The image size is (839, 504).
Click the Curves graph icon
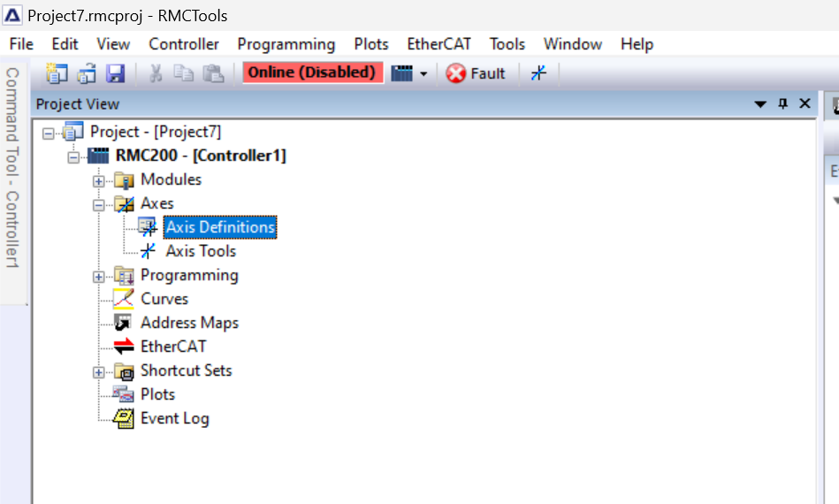tap(124, 299)
